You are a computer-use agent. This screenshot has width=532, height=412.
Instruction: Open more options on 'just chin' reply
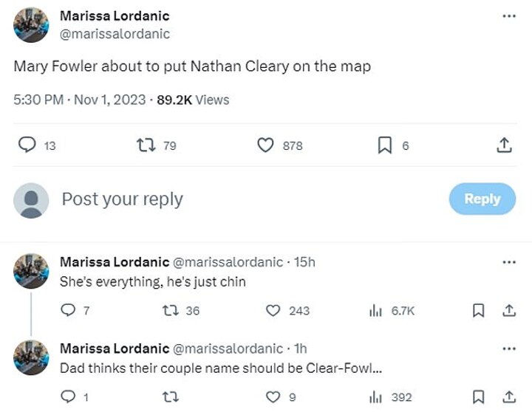pyautogui.click(x=508, y=262)
